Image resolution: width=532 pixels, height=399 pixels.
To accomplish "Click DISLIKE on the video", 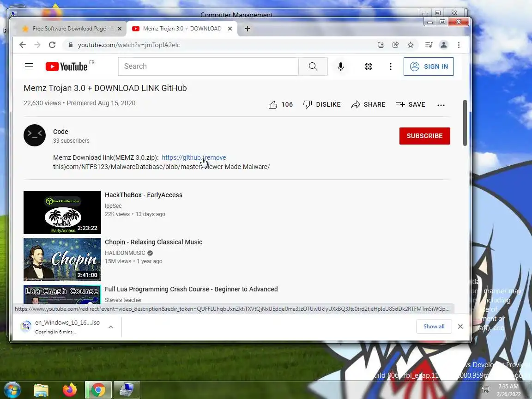I will tap(321, 104).
